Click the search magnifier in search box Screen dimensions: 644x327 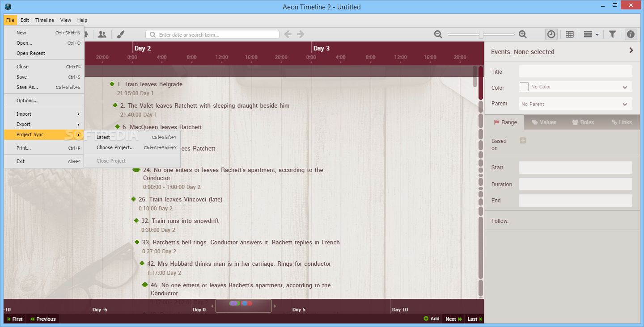(153, 34)
